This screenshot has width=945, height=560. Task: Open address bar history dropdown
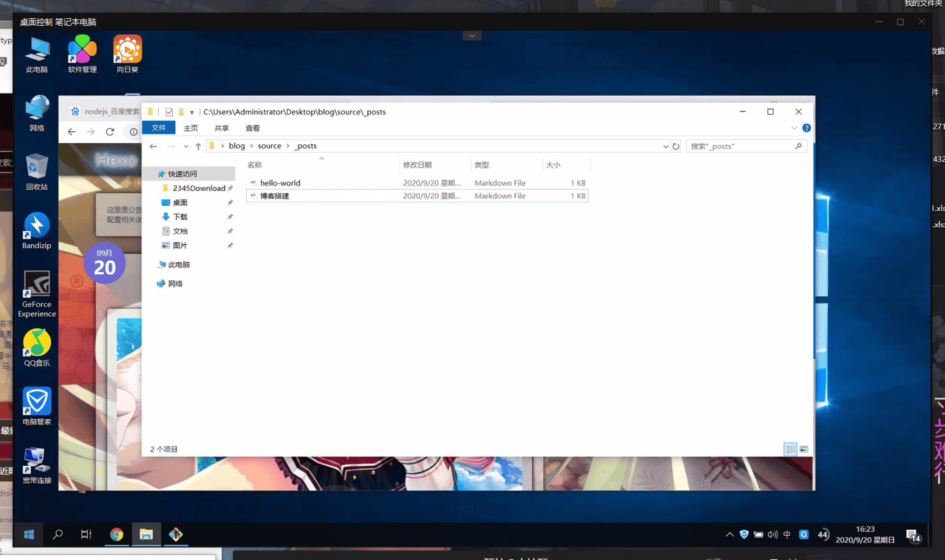[x=665, y=146]
